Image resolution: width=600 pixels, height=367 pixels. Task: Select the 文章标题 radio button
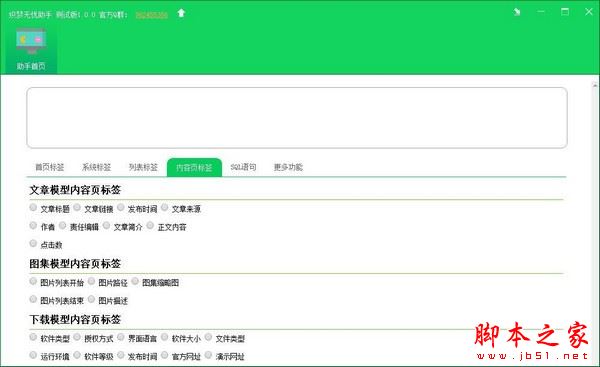[33, 207]
